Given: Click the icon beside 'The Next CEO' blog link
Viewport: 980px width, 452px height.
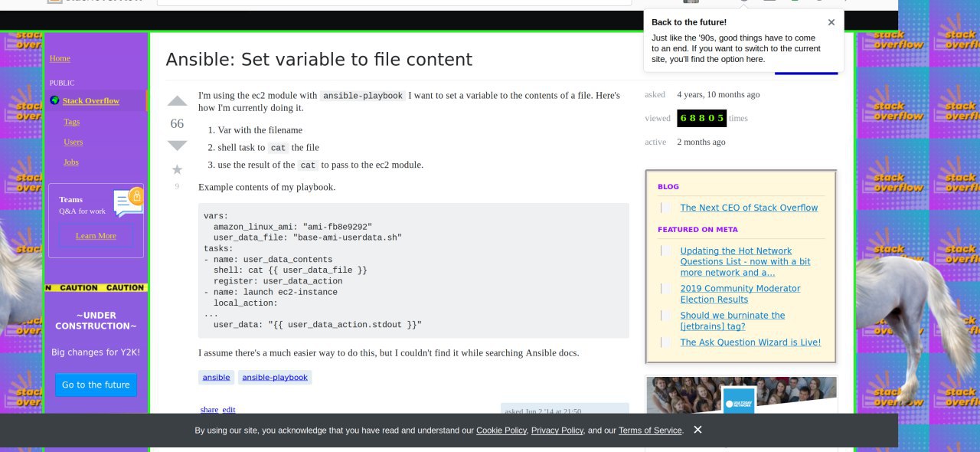Looking at the screenshot, I should click(665, 208).
